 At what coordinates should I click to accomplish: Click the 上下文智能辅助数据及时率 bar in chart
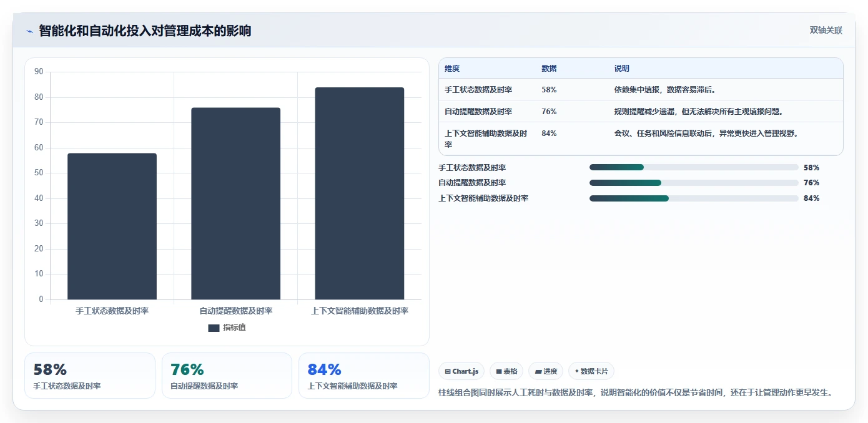tap(360, 193)
